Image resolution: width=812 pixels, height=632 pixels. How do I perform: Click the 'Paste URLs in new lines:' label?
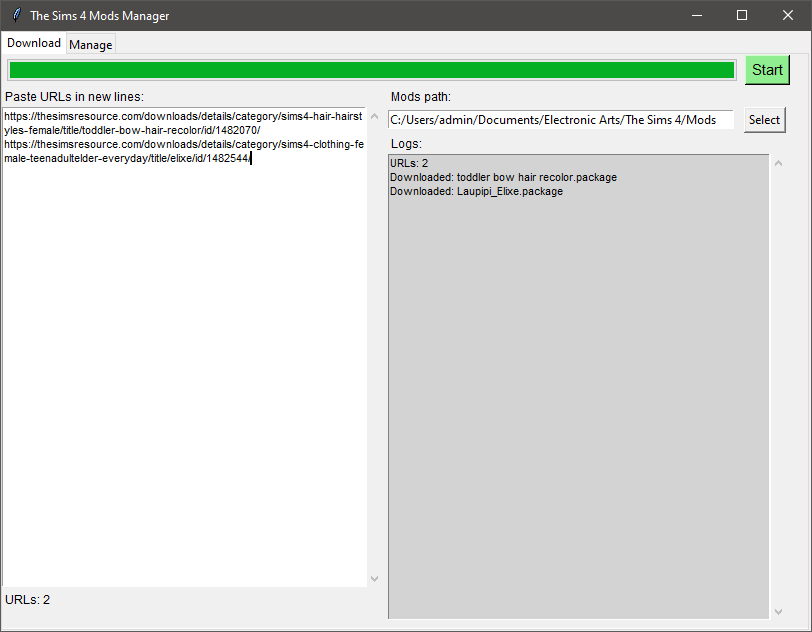(75, 97)
